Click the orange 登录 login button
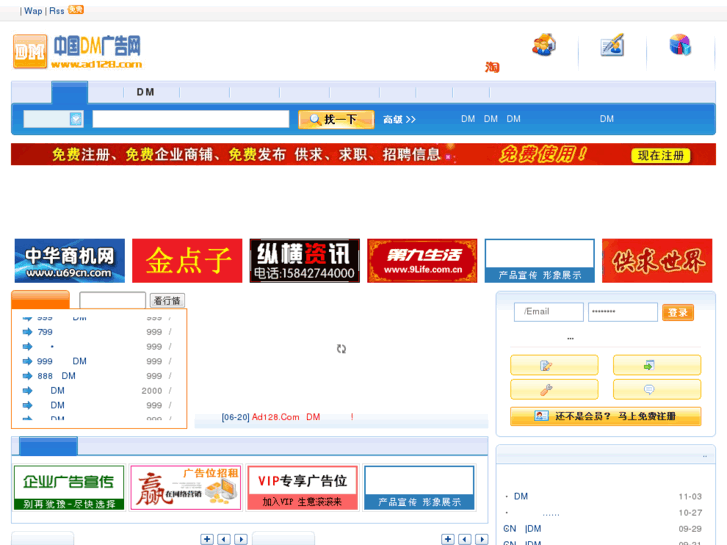727x545 pixels. tap(678, 312)
